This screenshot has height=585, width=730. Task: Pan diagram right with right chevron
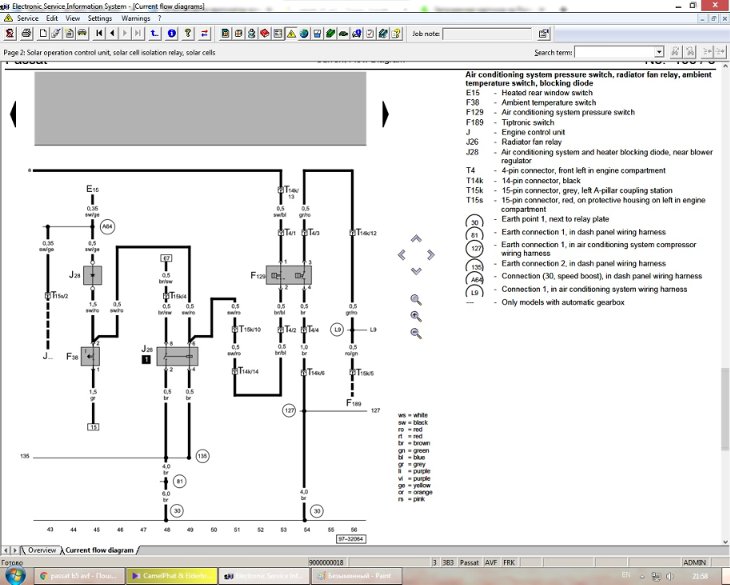click(431, 255)
